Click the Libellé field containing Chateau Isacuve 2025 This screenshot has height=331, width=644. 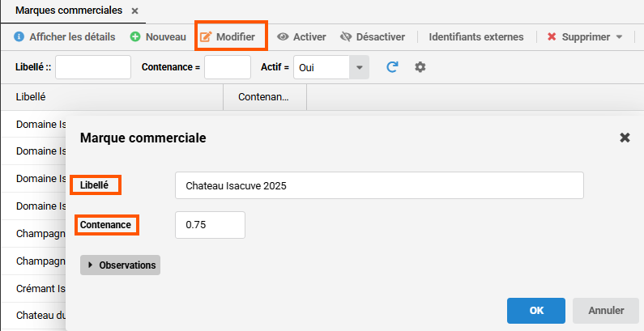pyautogui.click(x=379, y=185)
